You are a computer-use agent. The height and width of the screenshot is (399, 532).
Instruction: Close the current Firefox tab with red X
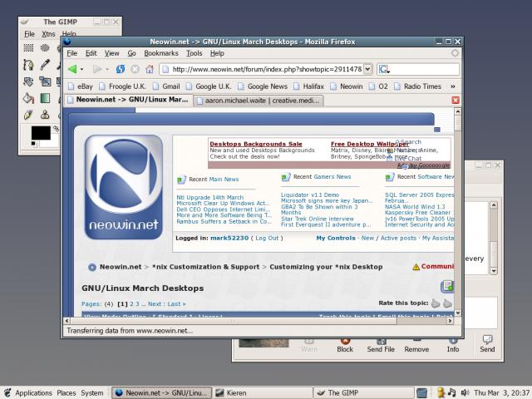pyautogui.click(x=456, y=100)
